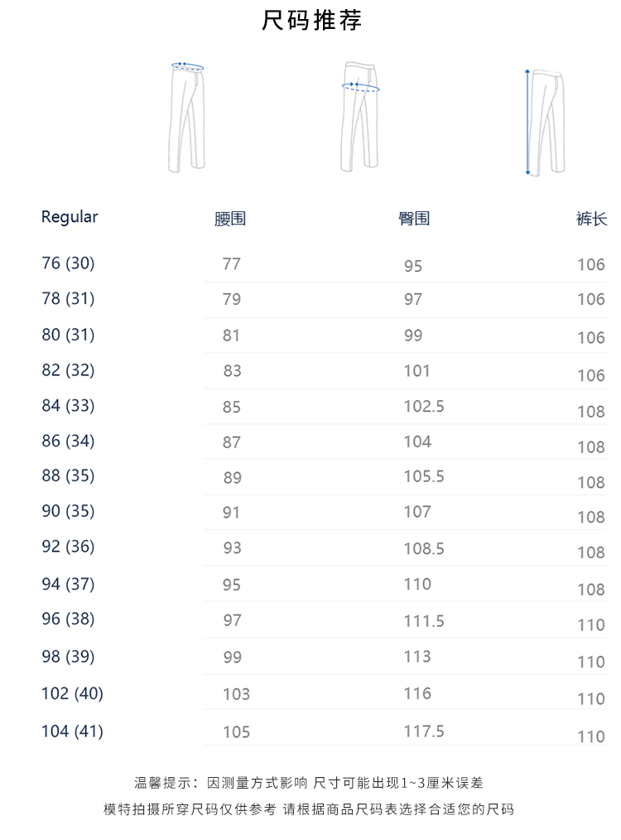Click the 裤长 column header

click(591, 220)
